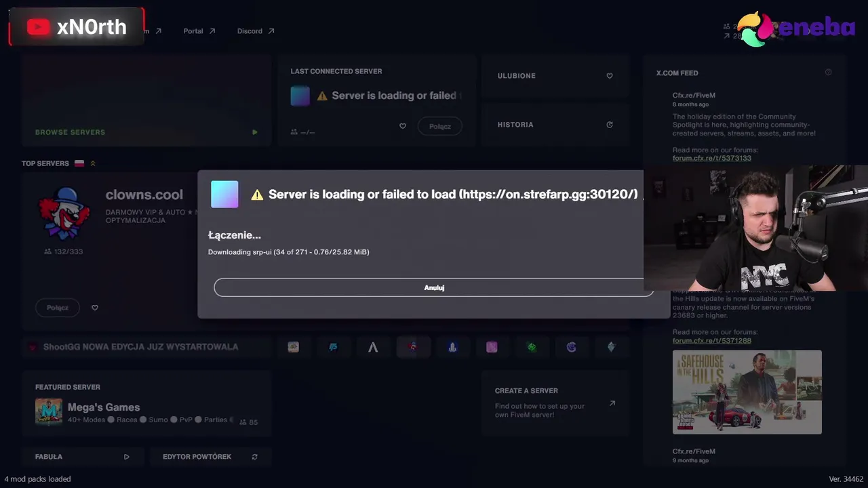Click Połącz on the last connected server

pos(439,126)
